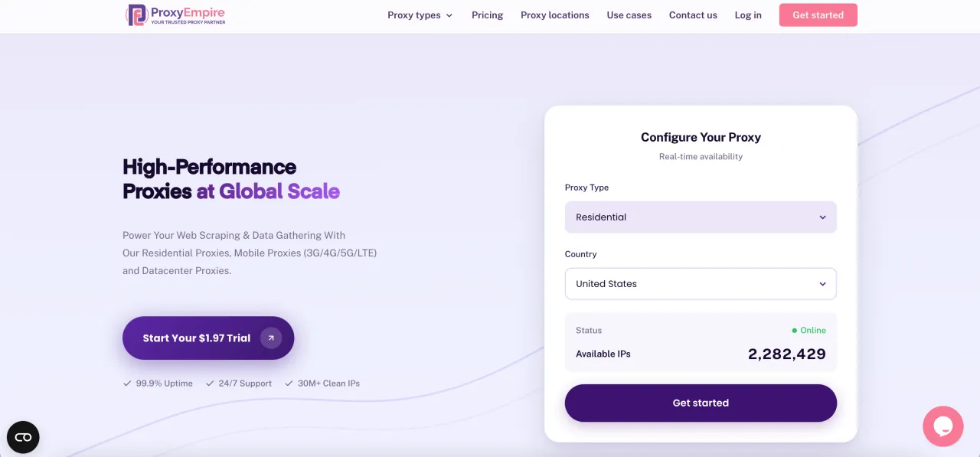Expand the Proxy types menu chevron
This screenshot has width=980, height=457.
(x=449, y=15)
